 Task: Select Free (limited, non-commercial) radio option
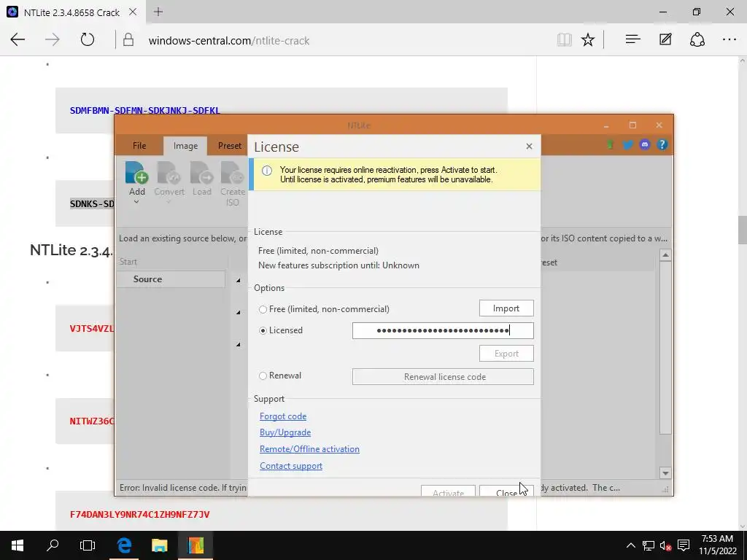[x=263, y=309]
